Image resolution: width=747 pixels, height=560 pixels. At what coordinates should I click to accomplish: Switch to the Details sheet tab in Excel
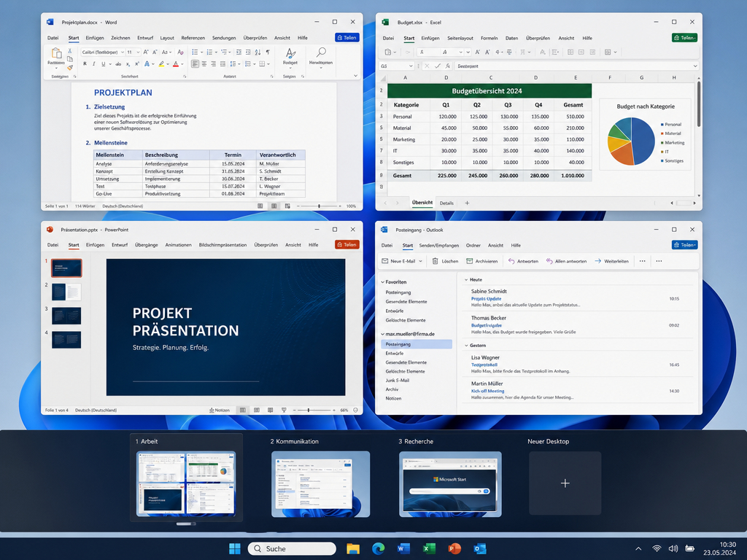[x=446, y=203]
